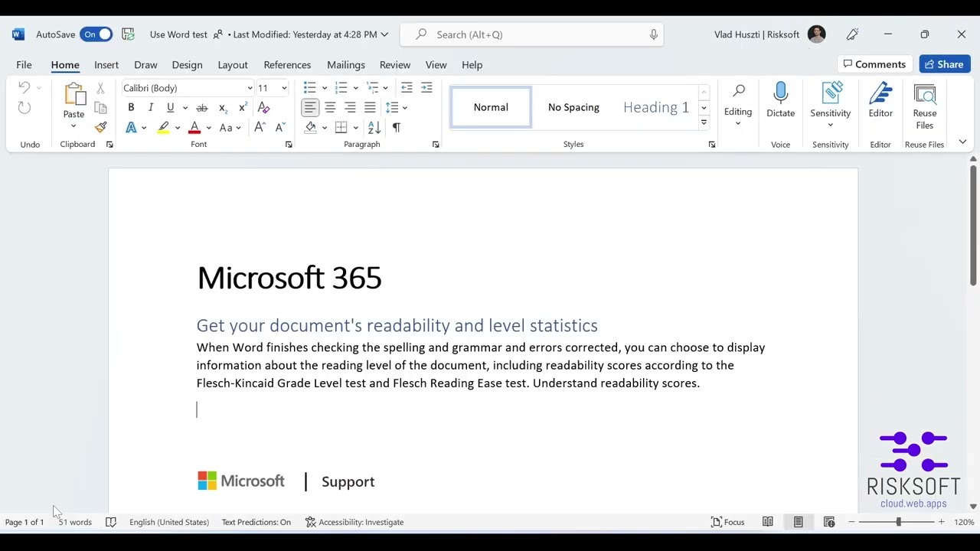The image size is (980, 551).
Task: Switch to Read Mode view
Action: point(767,522)
